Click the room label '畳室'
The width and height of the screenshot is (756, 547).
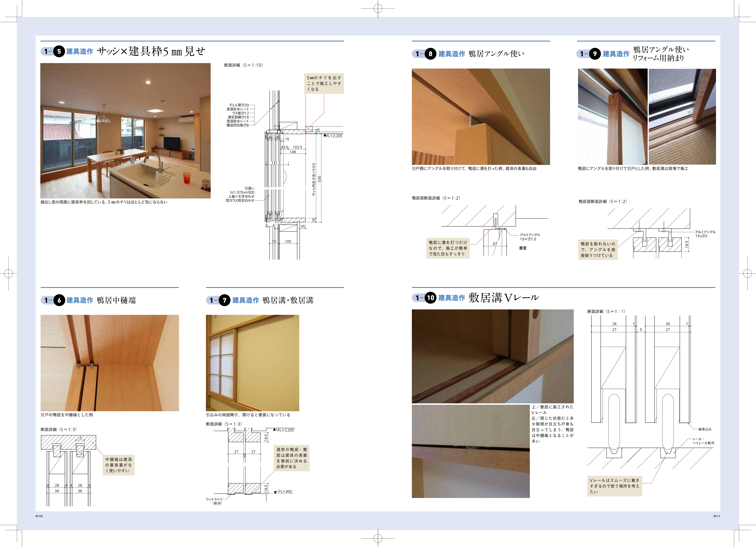pyautogui.click(x=523, y=248)
